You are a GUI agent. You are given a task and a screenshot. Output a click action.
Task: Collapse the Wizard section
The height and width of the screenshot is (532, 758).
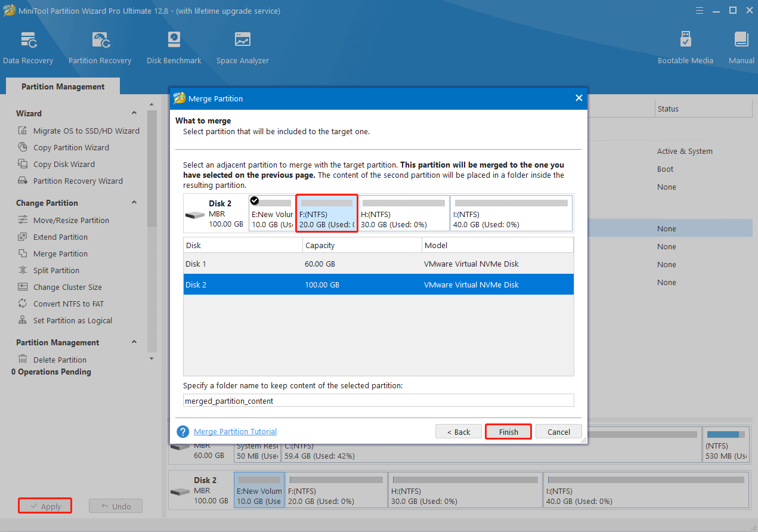134,113
